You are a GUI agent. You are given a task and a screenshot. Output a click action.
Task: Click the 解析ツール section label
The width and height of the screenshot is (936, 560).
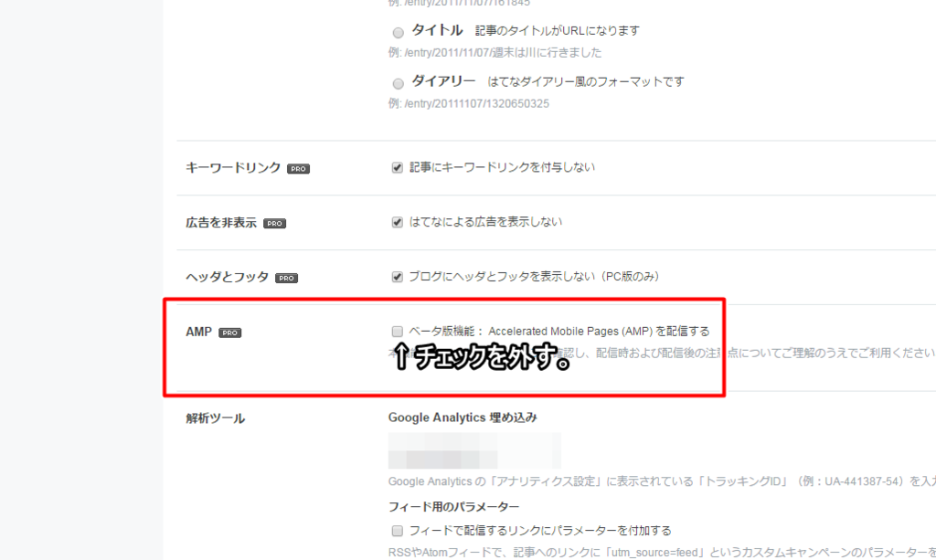[x=216, y=418]
